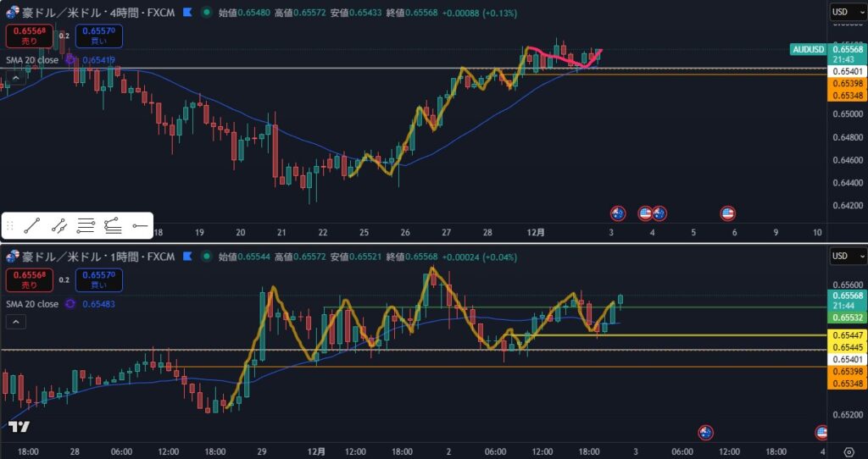Screen dimensions: 868x459
Task: Open the USD currency dropdown on the top chart
Action: pos(848,13)
